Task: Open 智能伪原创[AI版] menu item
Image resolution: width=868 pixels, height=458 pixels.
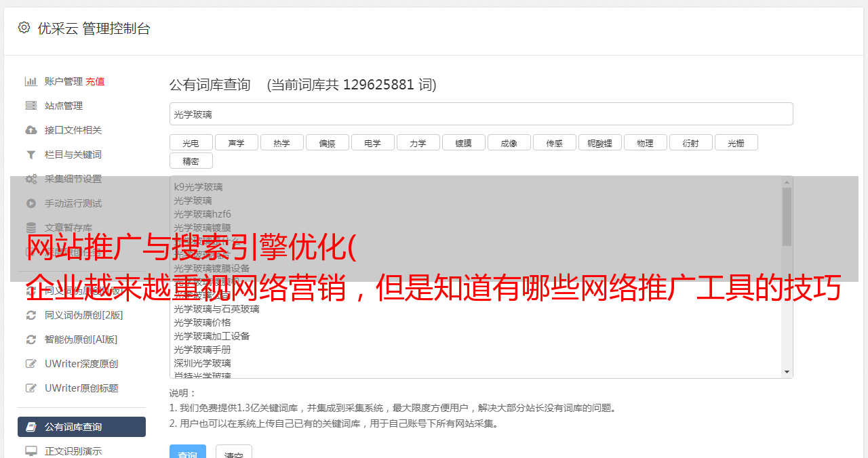Action: (x=81, y=339)
